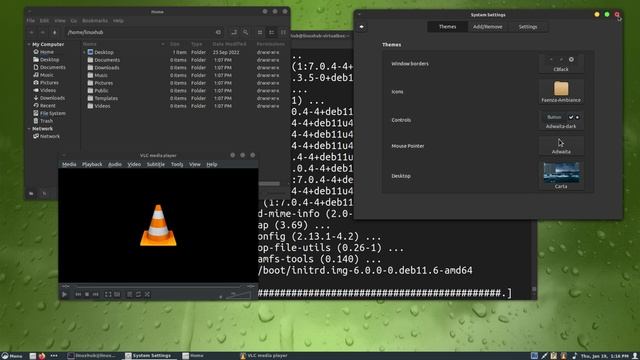
Task: Select Videos in file manager sidebar
Action: [48, 90]
